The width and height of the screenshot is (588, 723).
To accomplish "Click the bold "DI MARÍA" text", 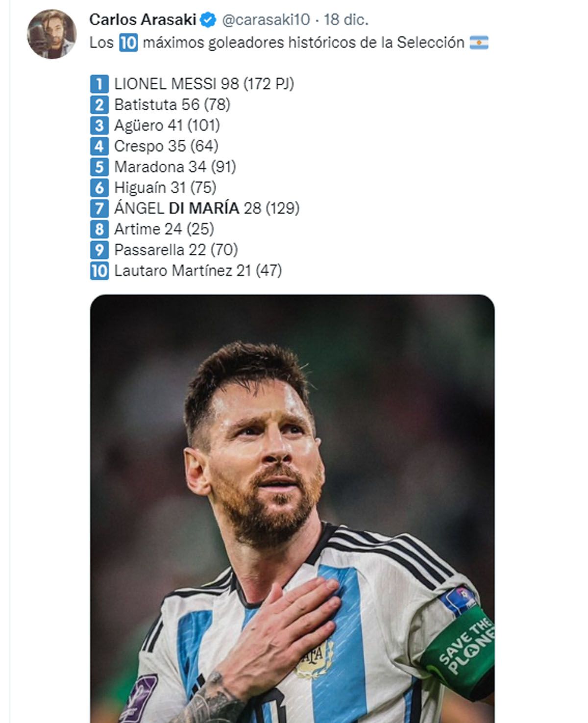I will (x=204, y=208).
